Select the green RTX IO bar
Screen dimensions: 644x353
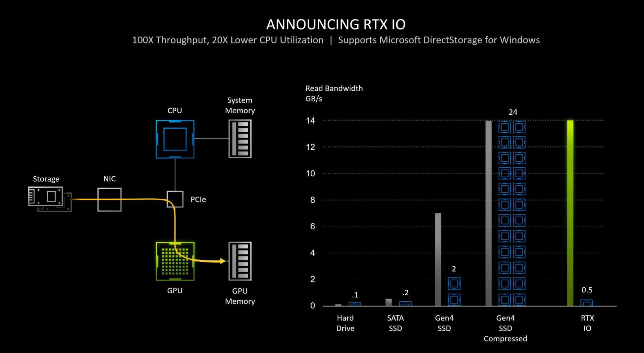tap(570, 213)
